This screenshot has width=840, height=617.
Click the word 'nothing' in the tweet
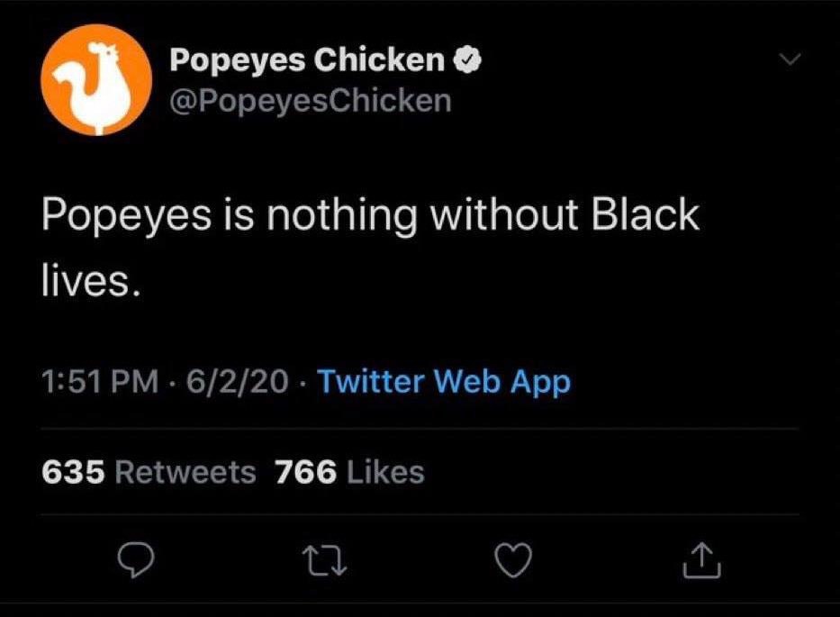(x=341, y=217)
